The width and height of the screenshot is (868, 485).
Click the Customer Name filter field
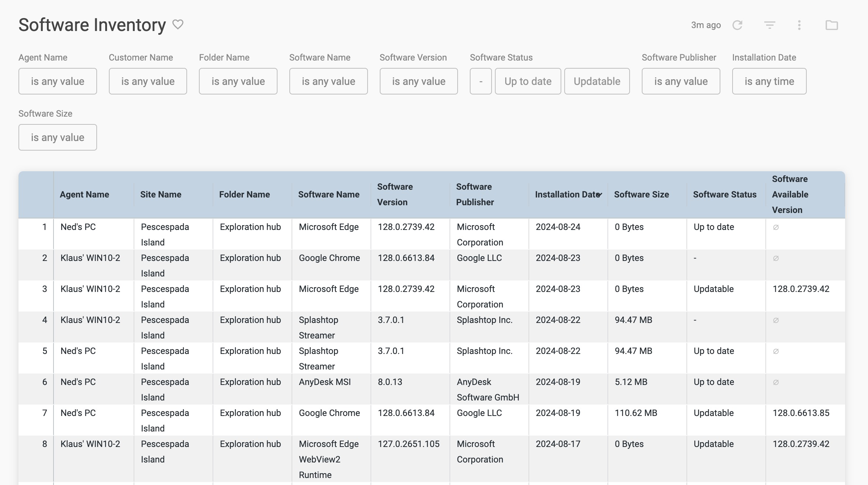click(148, 81)
